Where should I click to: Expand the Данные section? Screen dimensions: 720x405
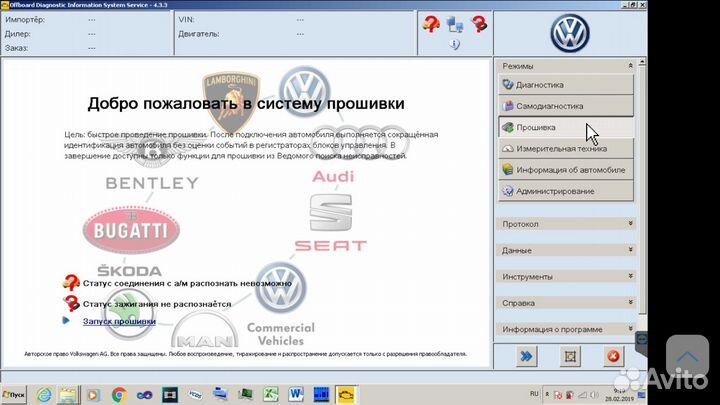click(630, 250)
